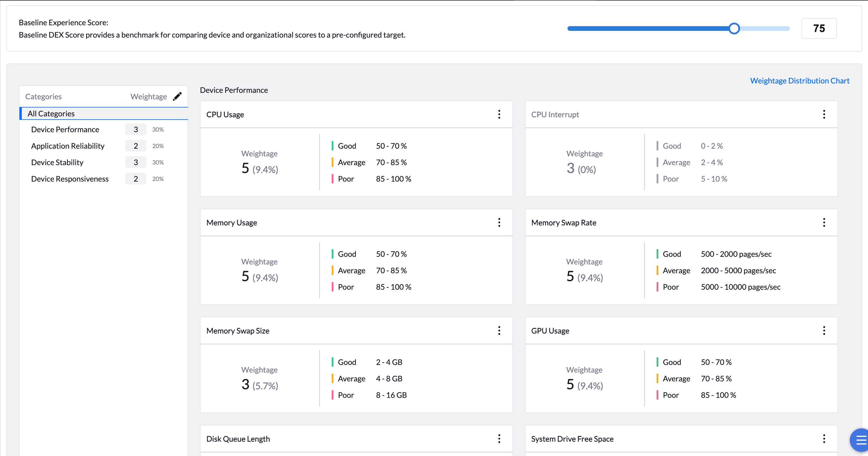868x456 pixels.
Task: Select Device Stability category
Action: coord(57,162)
